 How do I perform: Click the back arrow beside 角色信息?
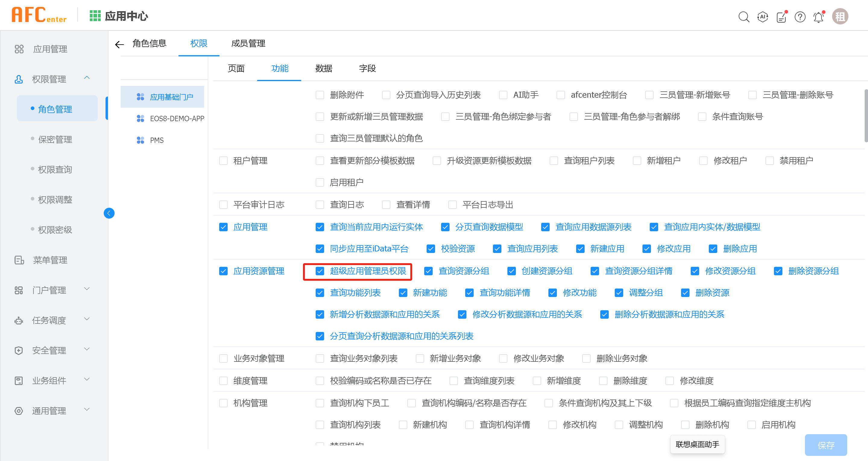[x=119, y=44]
